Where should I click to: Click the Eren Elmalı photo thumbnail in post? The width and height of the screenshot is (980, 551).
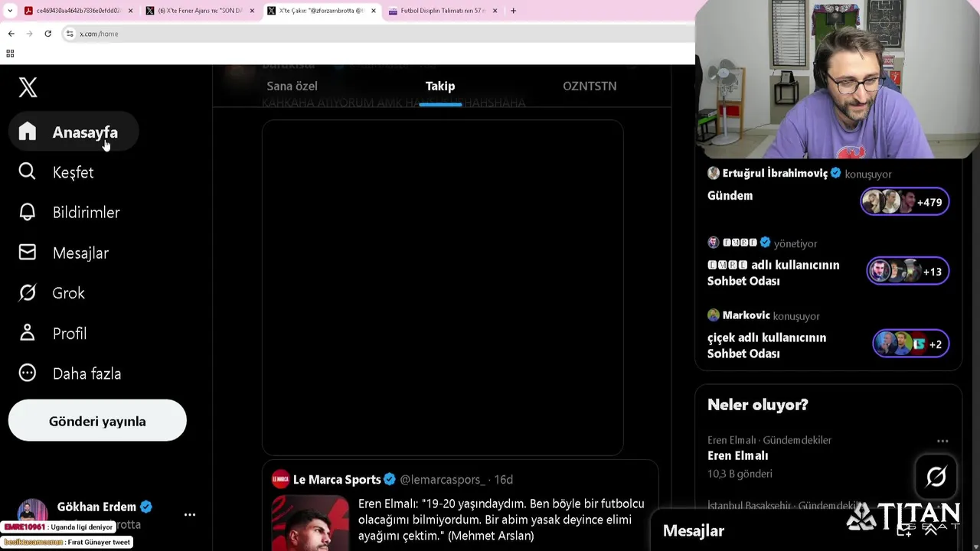pyautogui.click(x=310, y=523)
